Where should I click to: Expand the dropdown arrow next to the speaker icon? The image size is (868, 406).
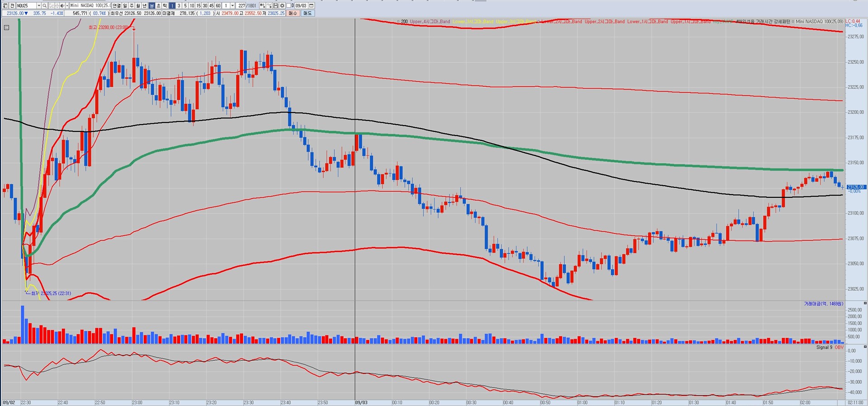[67, 6]
